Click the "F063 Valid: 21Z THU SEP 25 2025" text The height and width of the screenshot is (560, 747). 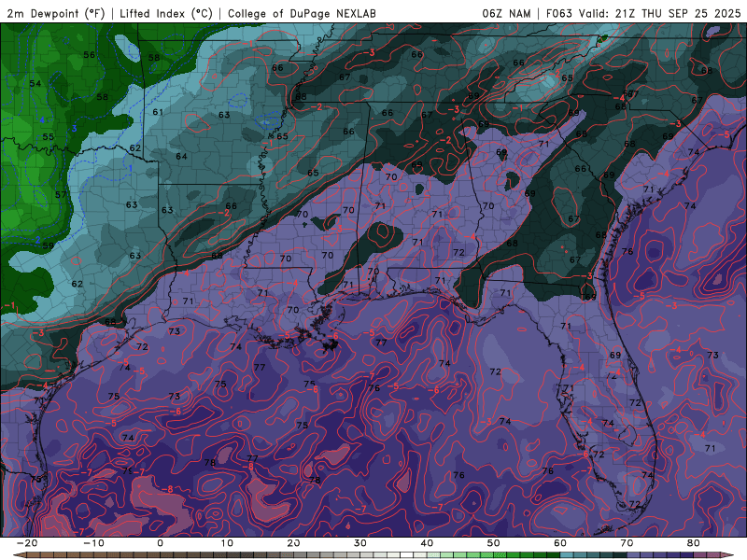pyautogui.click(x=643, y=13)
